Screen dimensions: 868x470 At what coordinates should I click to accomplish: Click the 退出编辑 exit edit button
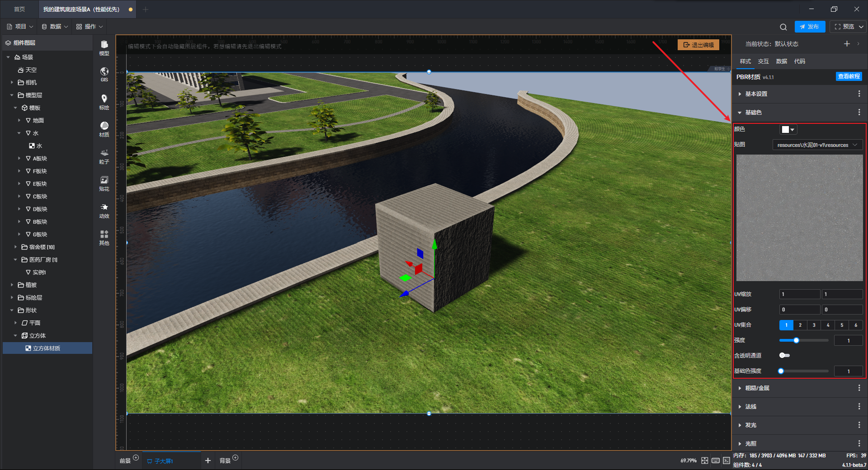pyautogui.click(x=698, y=45)
